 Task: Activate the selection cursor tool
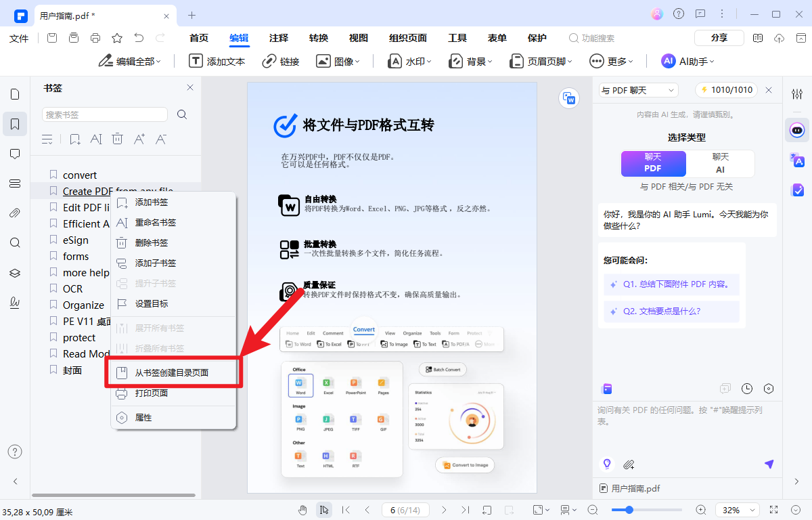coord(324,510)
